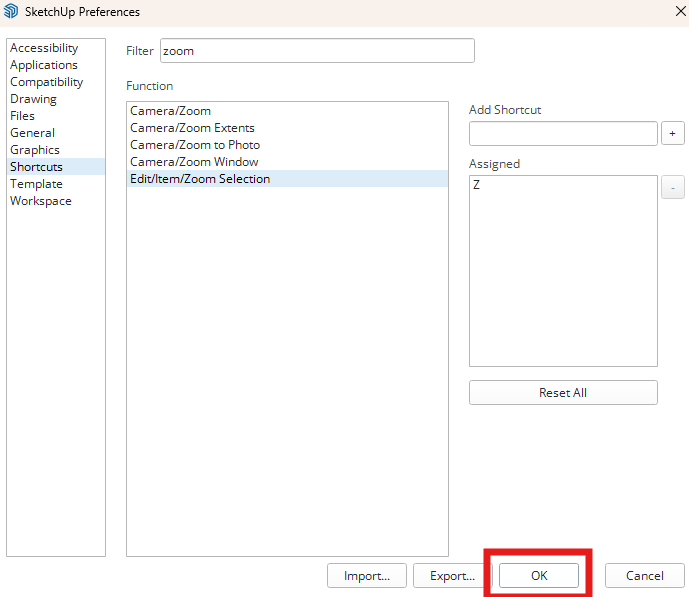Choose Camera/Zoom to Photo in list
The height and width of the screenshot is (597, 689).
click(287, 145)
